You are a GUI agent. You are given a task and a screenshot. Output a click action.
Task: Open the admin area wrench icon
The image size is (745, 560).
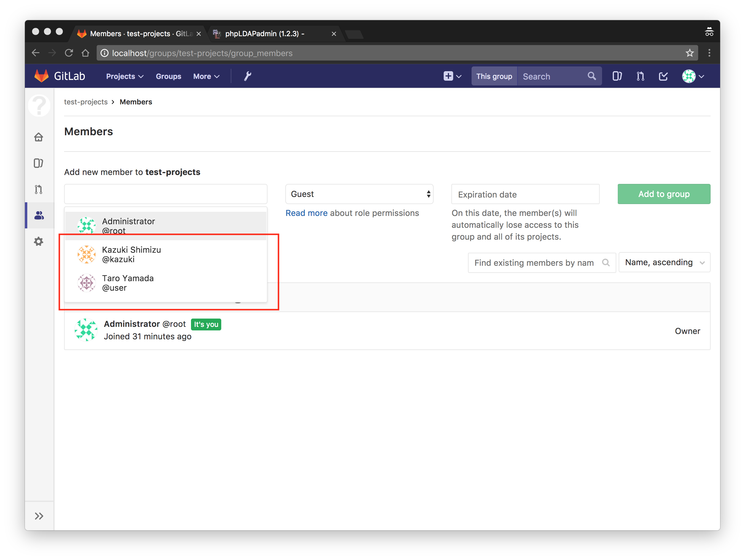[248, 77]
